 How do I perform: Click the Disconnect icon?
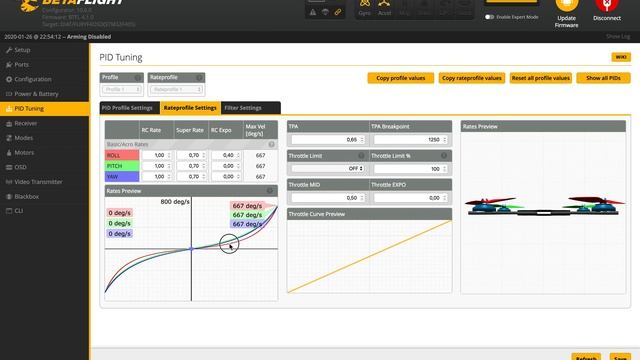pos(607,5)
